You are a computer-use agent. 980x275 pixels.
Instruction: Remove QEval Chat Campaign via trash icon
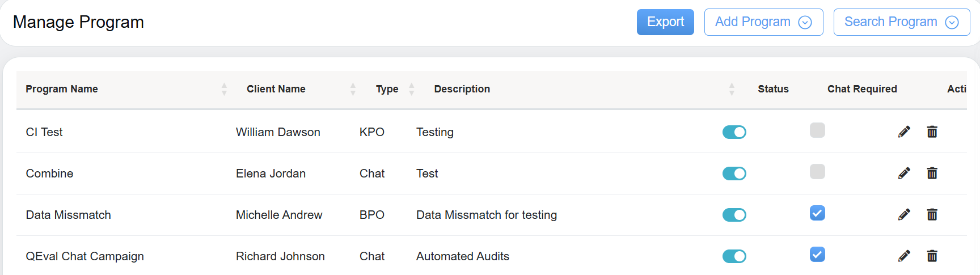(932, 256)
